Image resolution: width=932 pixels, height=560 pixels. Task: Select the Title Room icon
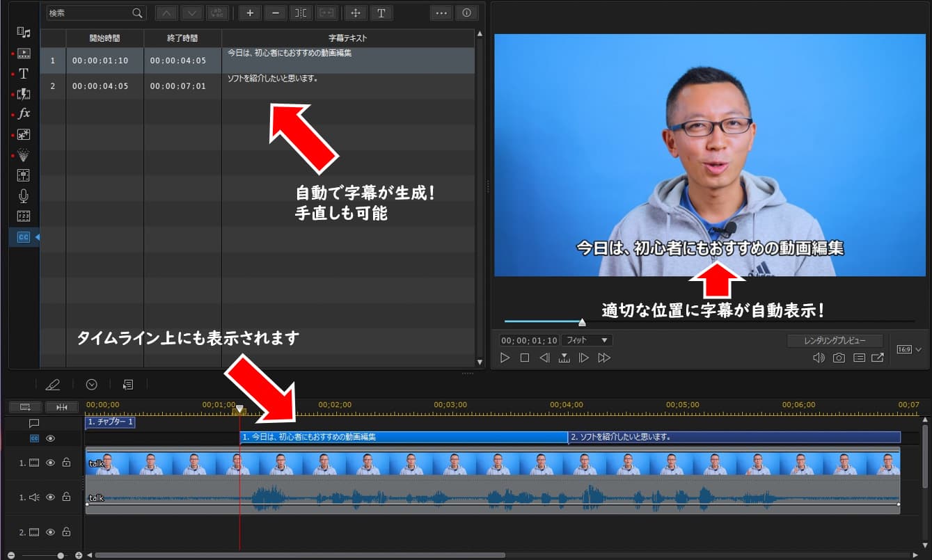tap(23, 73)
